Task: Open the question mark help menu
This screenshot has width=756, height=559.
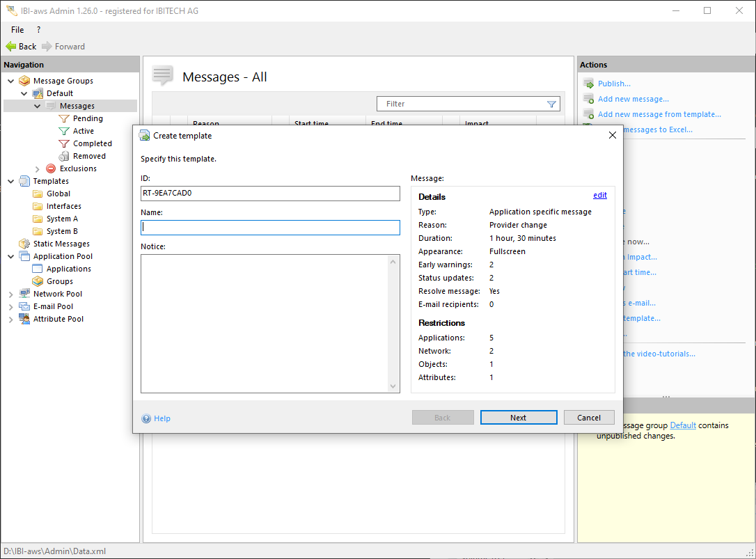Action: point(38,30)
